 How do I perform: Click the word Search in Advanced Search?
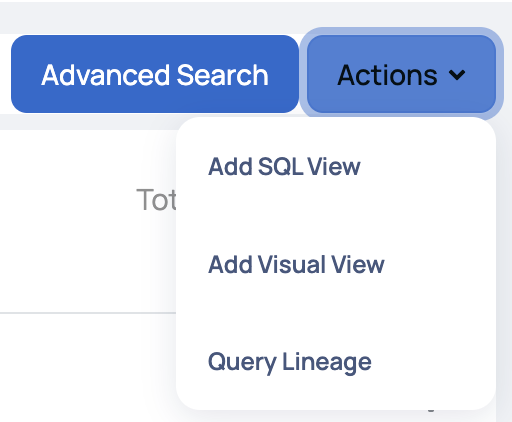222,75
